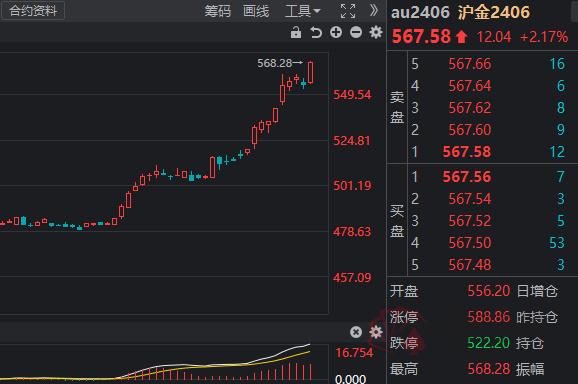The height and width of the screenshot is (384, 578).
Task: Select ask level 2 price 567.60
Action: click(x=470, y=130)
